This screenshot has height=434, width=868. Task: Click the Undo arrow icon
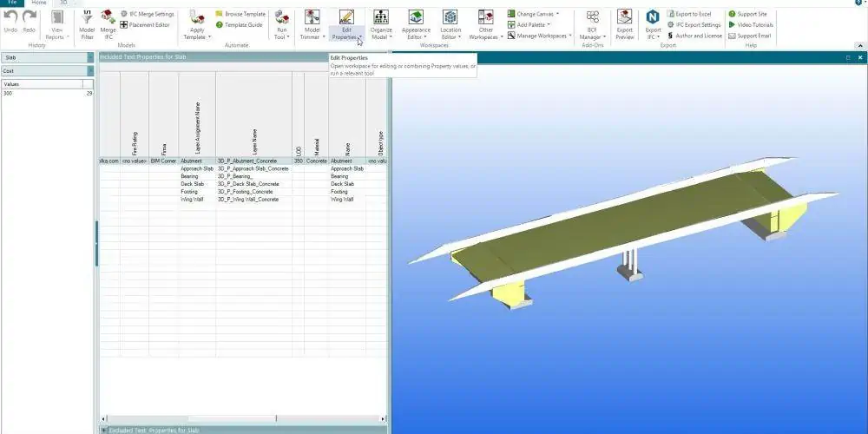pyautogui.click(x=10, y=17)
